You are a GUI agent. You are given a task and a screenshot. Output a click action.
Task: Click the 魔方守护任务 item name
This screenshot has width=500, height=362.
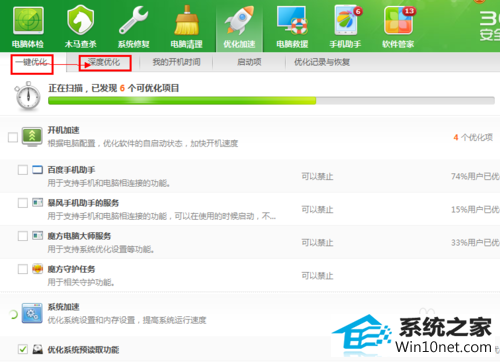pyautogui.click(x=71, y=269)
